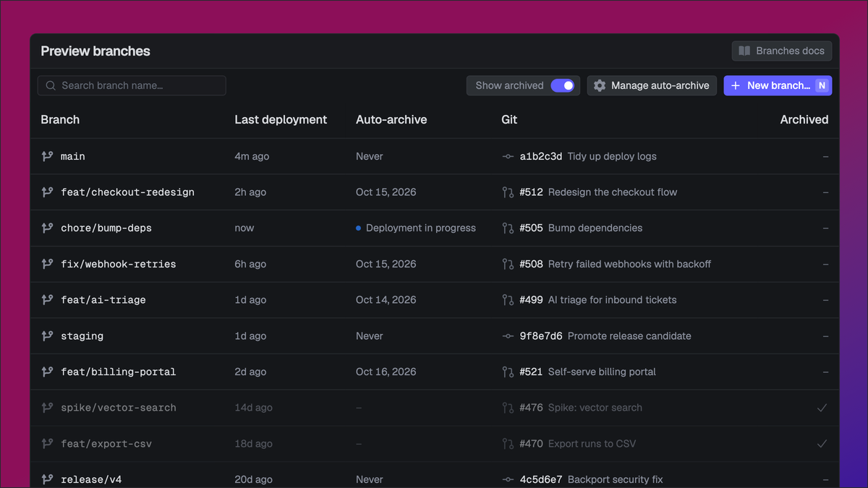This screenshot has height=488, width=868.
Task: Click Oct 16, 2026 auto-archive date
Action: pyautogui.click(x=386, y=372)
